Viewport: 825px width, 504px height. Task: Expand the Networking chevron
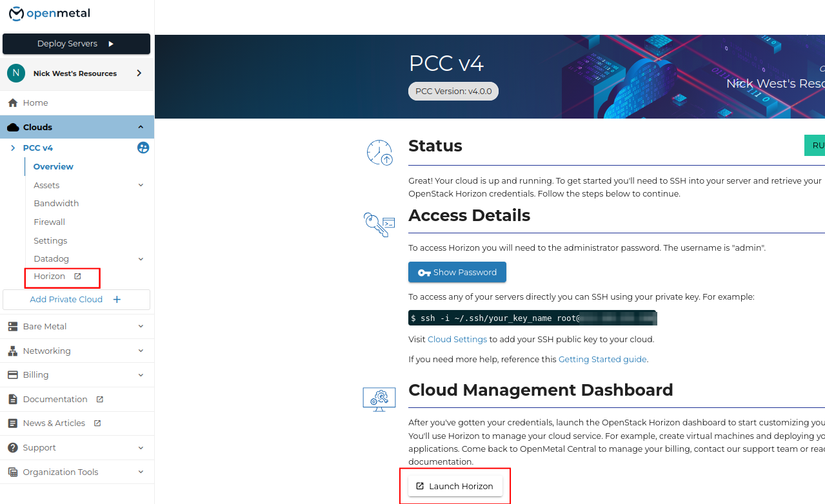(141, 351)
